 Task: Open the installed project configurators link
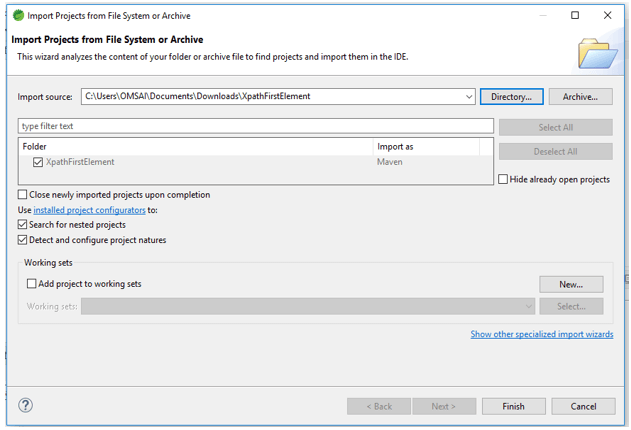point(89,210)
